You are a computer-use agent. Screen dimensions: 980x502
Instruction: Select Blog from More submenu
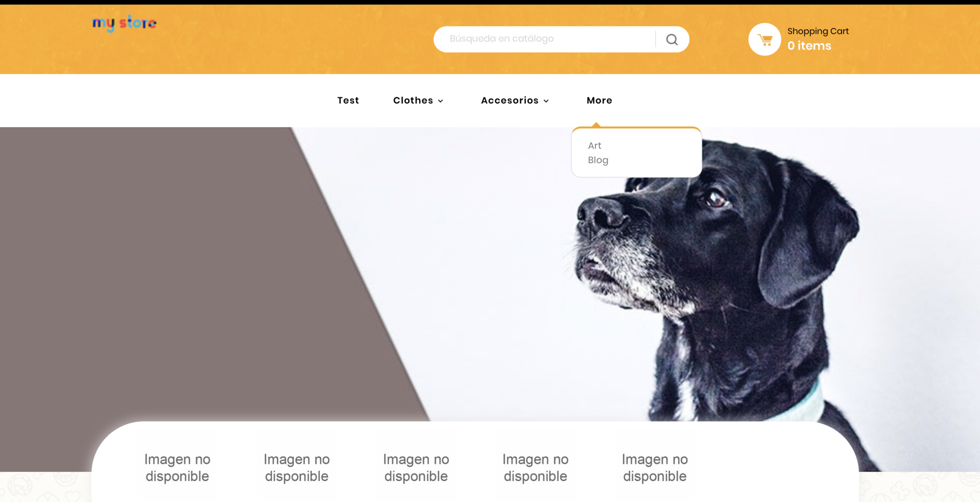598,160
